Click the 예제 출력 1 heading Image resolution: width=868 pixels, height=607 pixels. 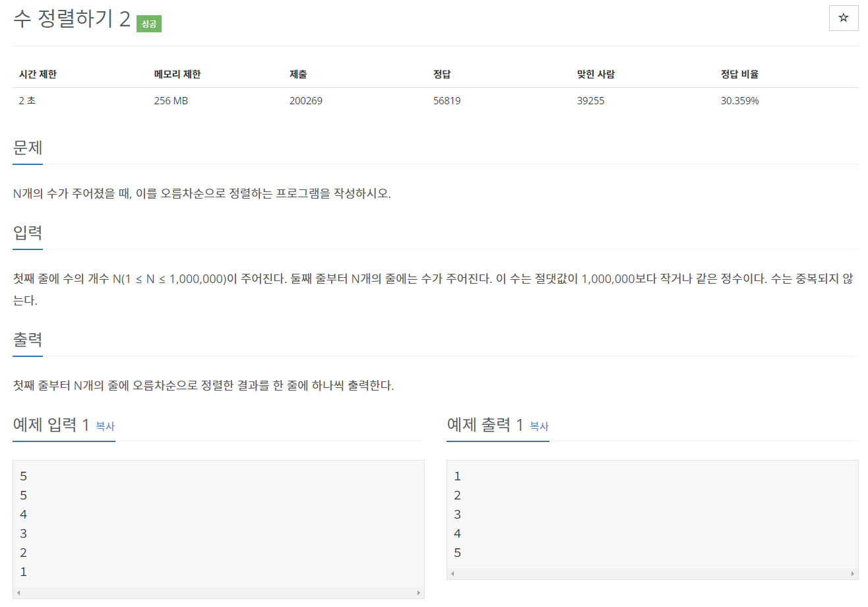(x=485, y=425)
